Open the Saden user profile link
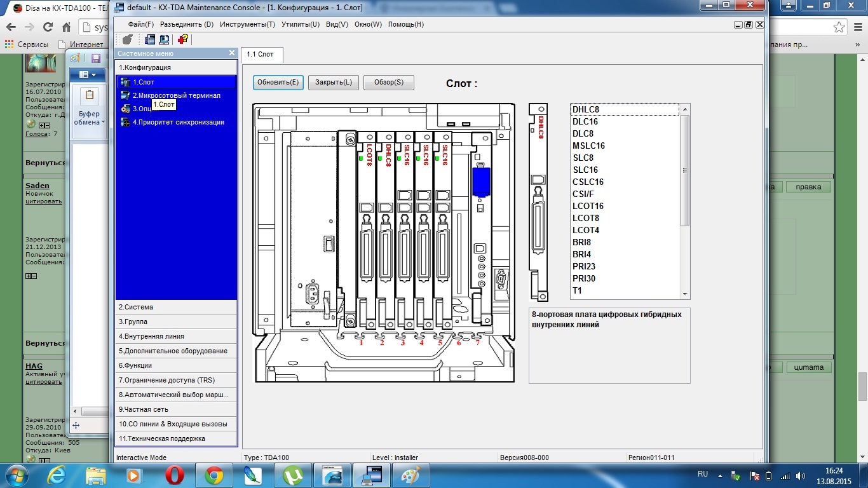The image size is (868, 488). click(x=37, y=186)
